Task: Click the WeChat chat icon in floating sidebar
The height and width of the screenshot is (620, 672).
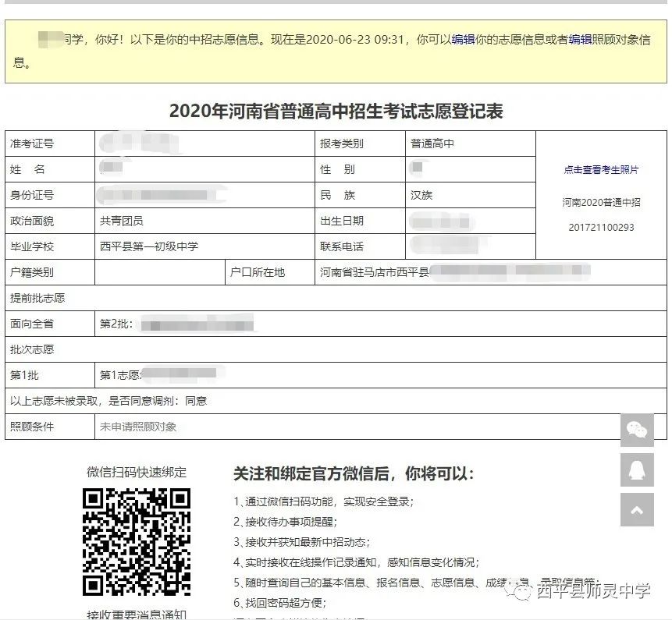Action: pos(637,429)
